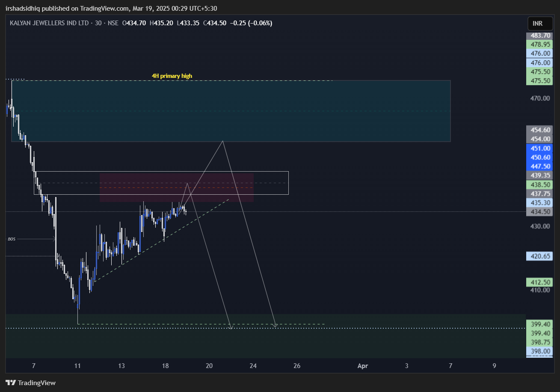The image size is (560, 392).
Task: Select the 'BOS' annotation label
Action: (12, 239)
